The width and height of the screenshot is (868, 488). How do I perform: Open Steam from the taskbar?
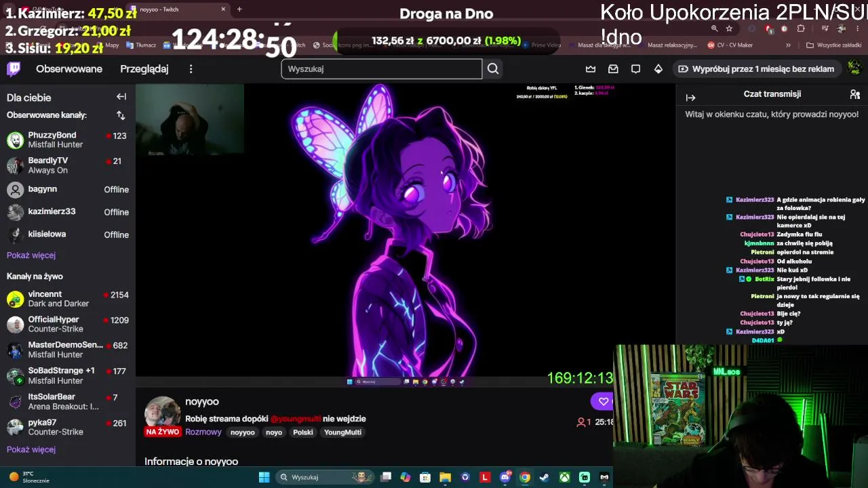544,477
